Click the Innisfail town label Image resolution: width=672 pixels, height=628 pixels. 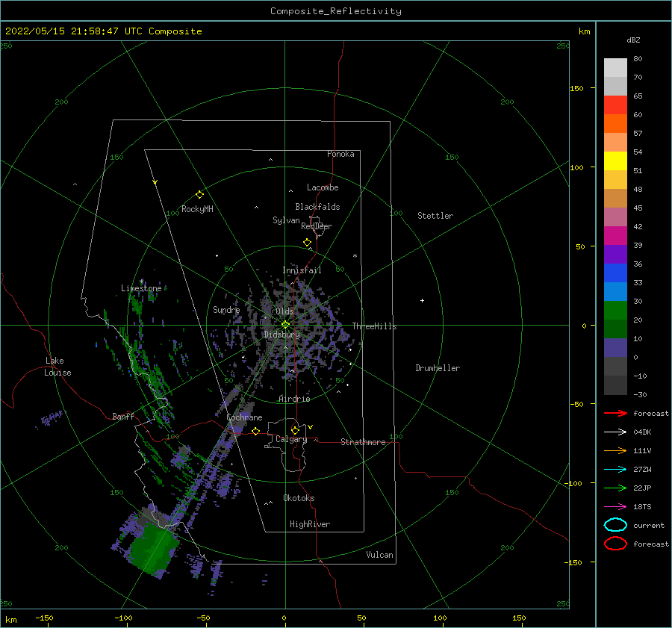click(x=302, y=270)
